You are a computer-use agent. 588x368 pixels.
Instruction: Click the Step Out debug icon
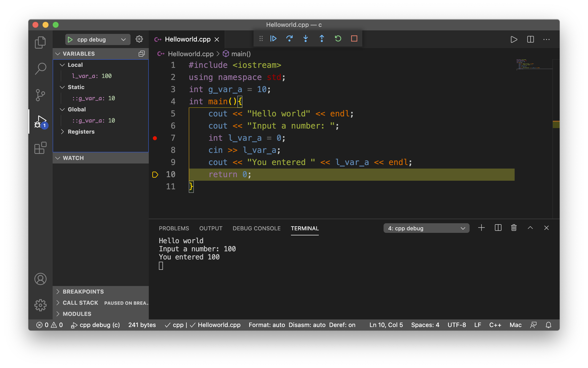pyautogui.click(x=322, y=38)
